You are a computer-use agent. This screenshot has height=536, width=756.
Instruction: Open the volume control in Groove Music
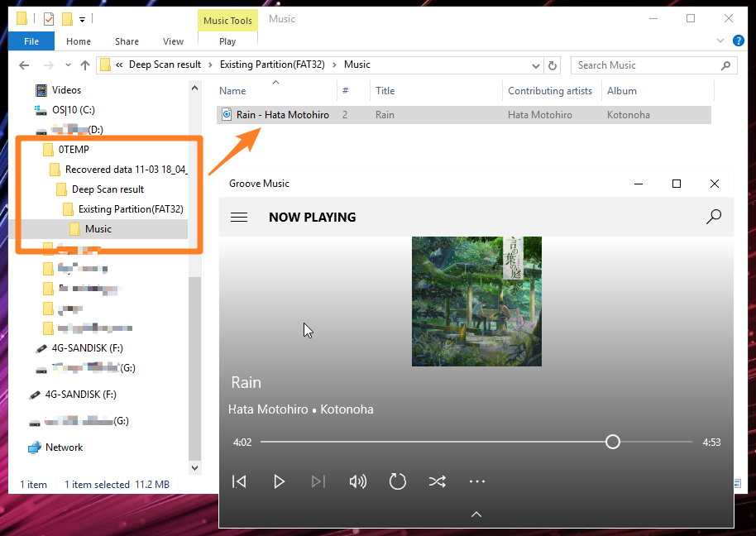pos(358,481)
